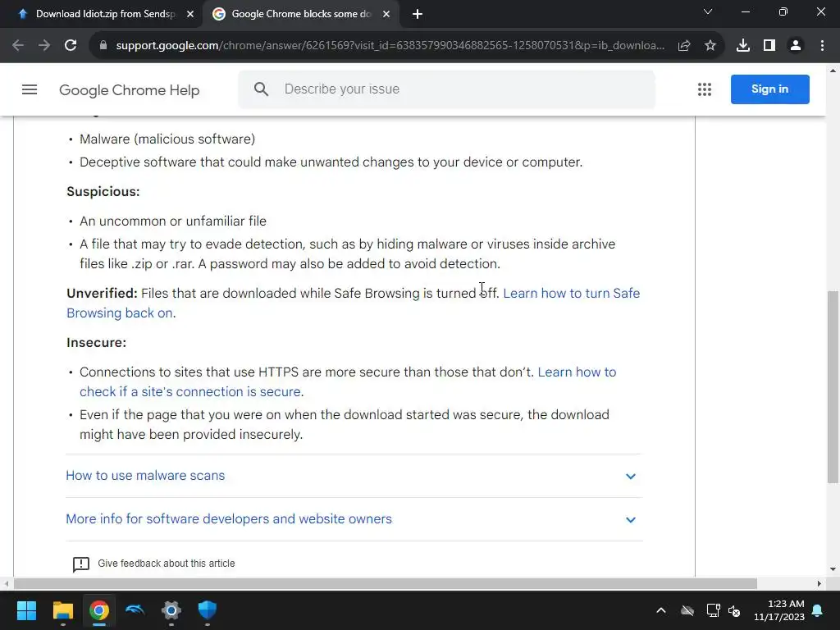Click the browser back arrow
Screen dimensions: 840x630
[x=18, y=46]
